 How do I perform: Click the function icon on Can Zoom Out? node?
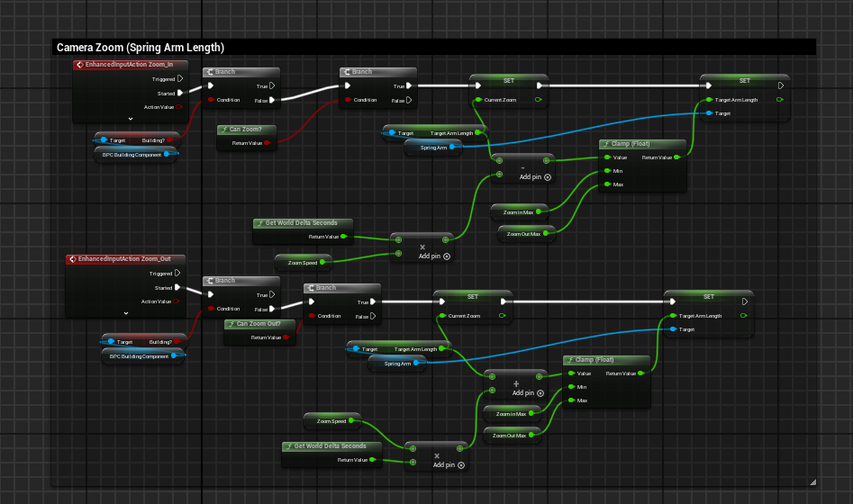coord(231,323)
